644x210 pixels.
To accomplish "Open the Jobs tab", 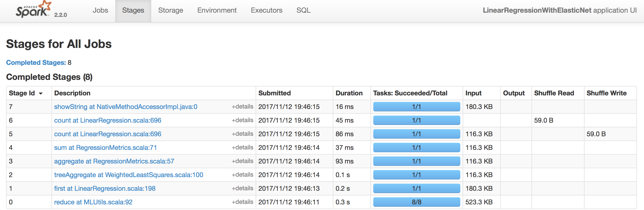I will pos(100,10).
